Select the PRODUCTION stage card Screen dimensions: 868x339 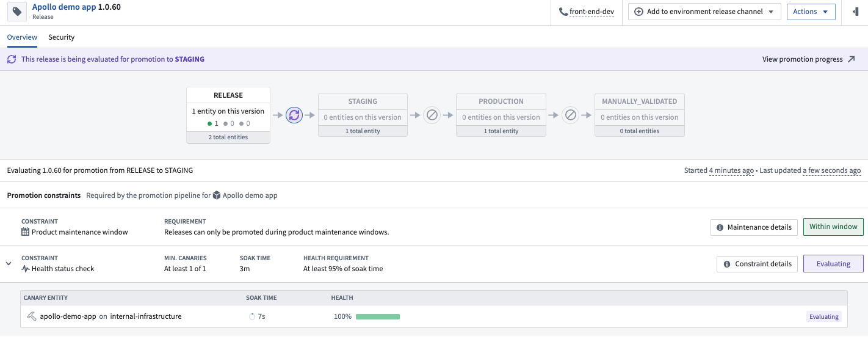pos(501,115)
